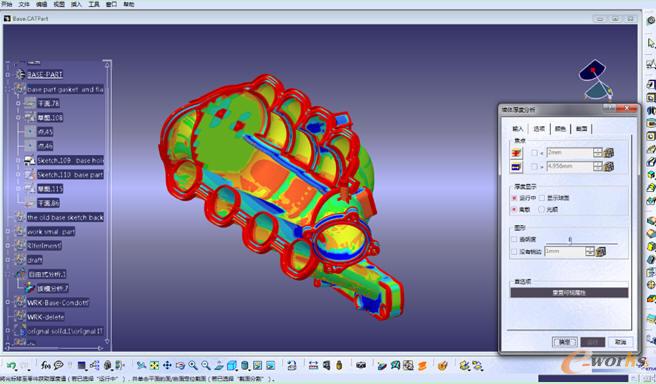Activate the Pan four-arrow tool
The width and height of the screenshot is (656, 384).
pos(167,366)
